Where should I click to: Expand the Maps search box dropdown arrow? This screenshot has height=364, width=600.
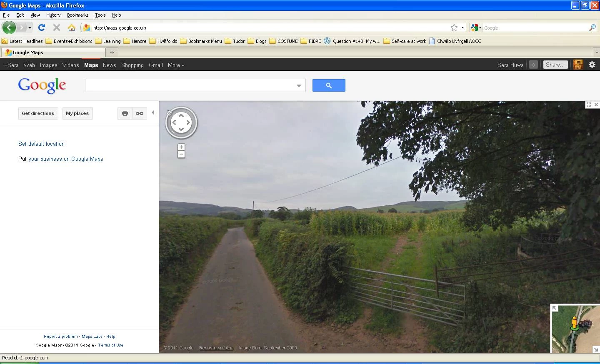tap(299, 86)
